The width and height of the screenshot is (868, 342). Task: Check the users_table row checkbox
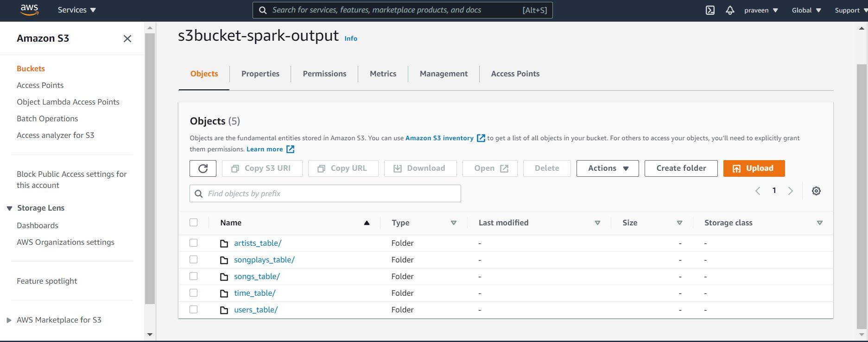194,310
